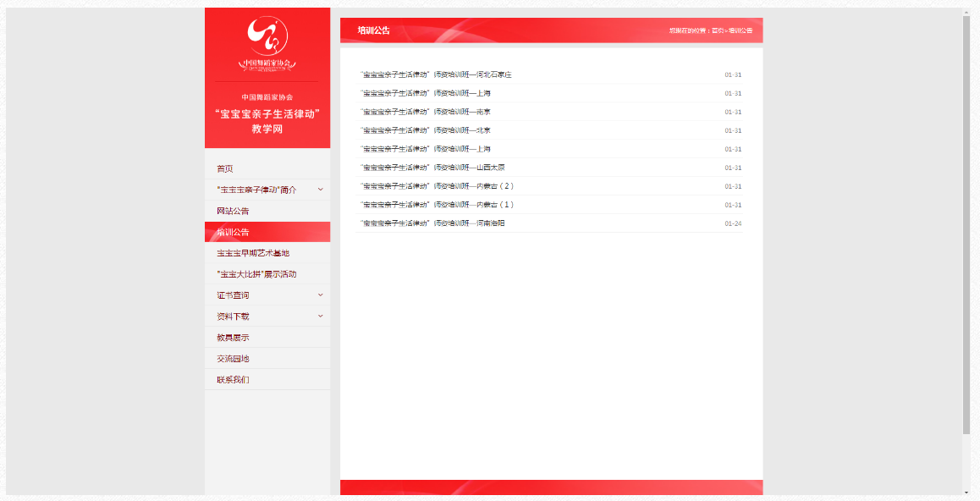Viewport: 980px width, 501px height.
Task: Select 网站公告 in the sidebar
Action: coord(233,211)
